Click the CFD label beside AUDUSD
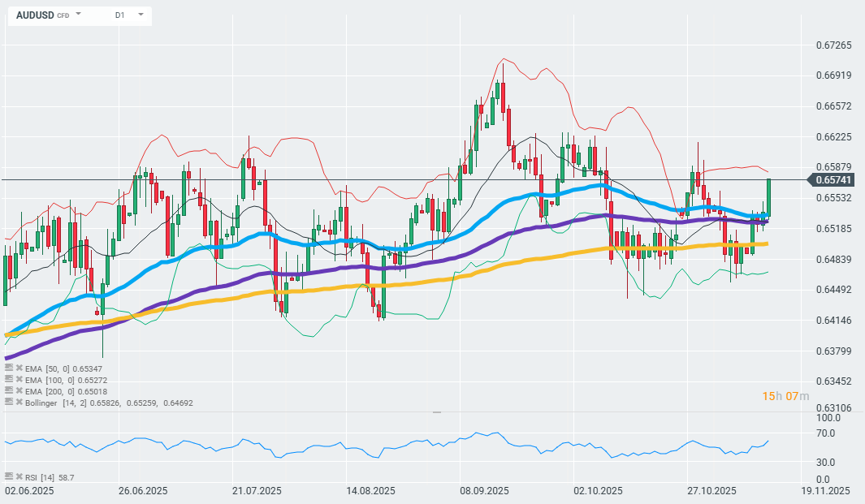Image resolution: width=865 pixels, height=504 pixels. point(63,16)
